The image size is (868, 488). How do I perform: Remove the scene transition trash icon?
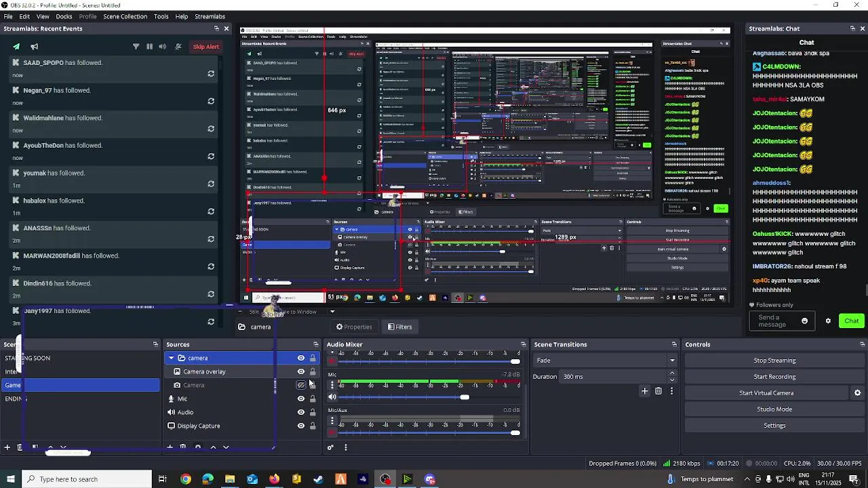tap(658, 391)
